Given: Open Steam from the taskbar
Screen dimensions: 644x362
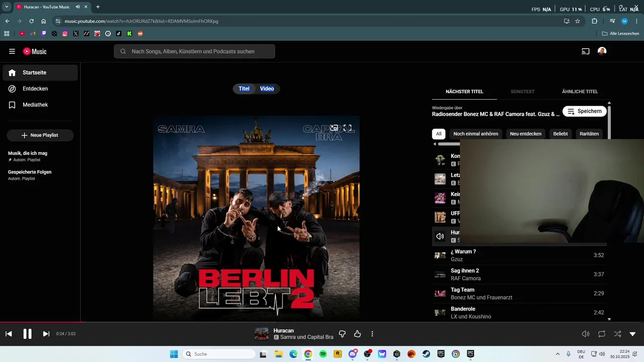Looking at the screenshot, I should [426, 354].
